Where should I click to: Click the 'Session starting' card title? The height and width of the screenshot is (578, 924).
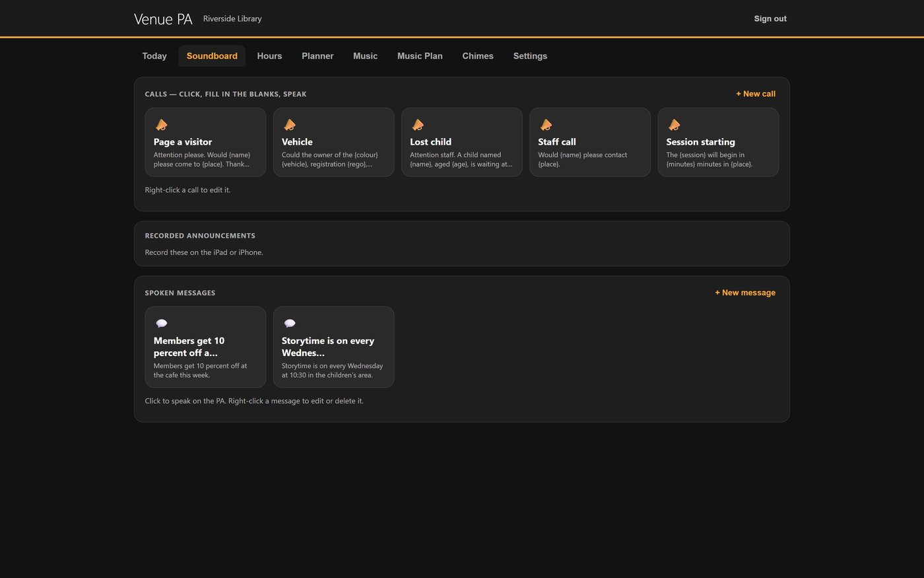[x=700, y=142]
